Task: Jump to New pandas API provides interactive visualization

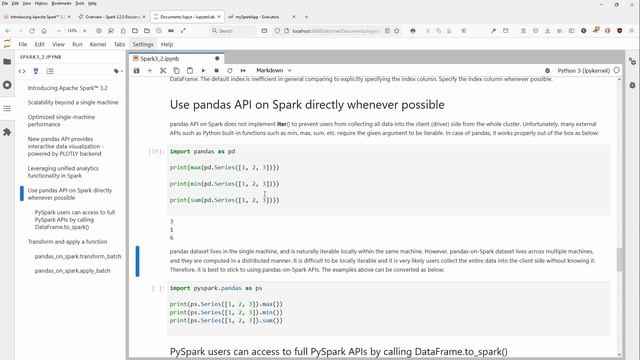Action: click(65, 146)
